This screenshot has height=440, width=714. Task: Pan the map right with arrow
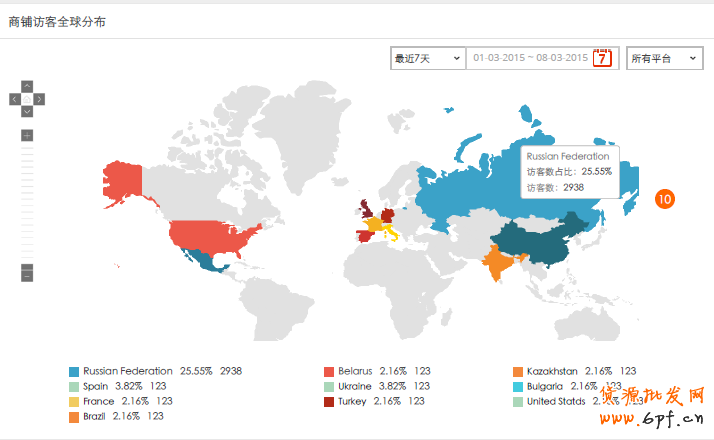pos(40,99)
